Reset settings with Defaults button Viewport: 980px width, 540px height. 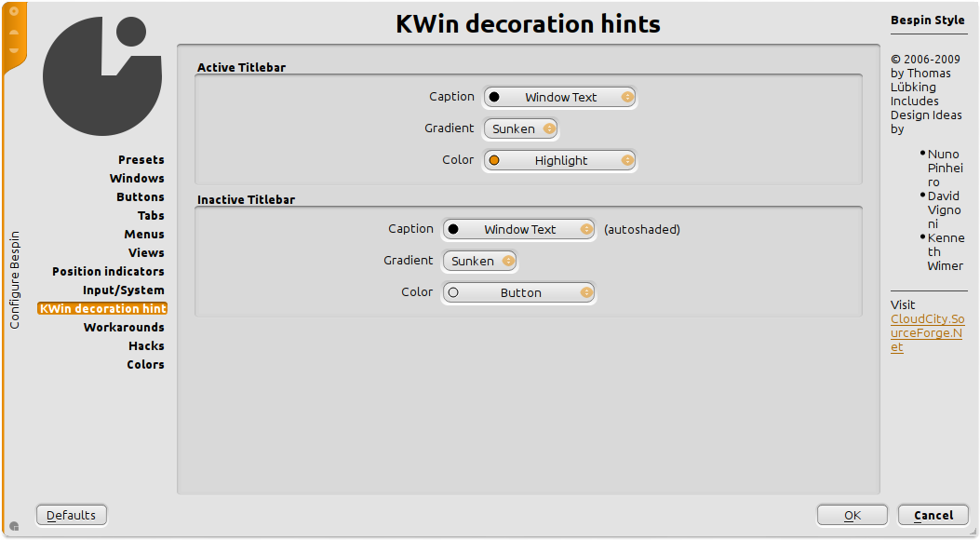pos(72,515)
